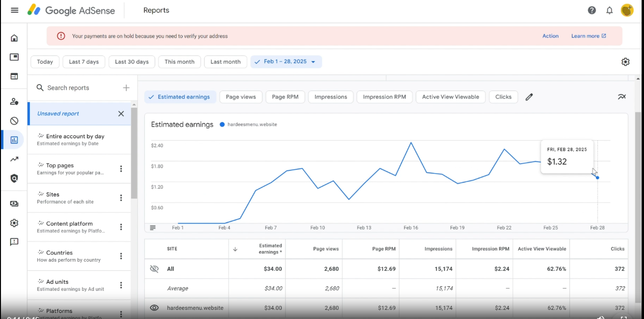Enable the Impressions metric chip

click(x=331, y=97)
